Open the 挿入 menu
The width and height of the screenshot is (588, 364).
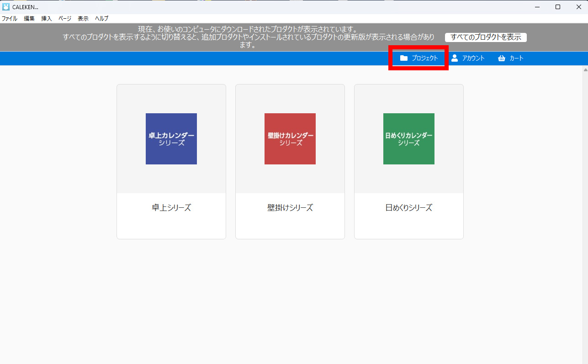(47, 19)
